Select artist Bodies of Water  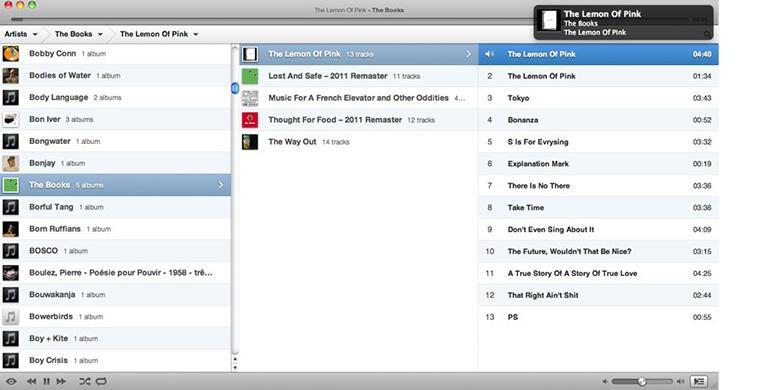click(x=115, y=76)
